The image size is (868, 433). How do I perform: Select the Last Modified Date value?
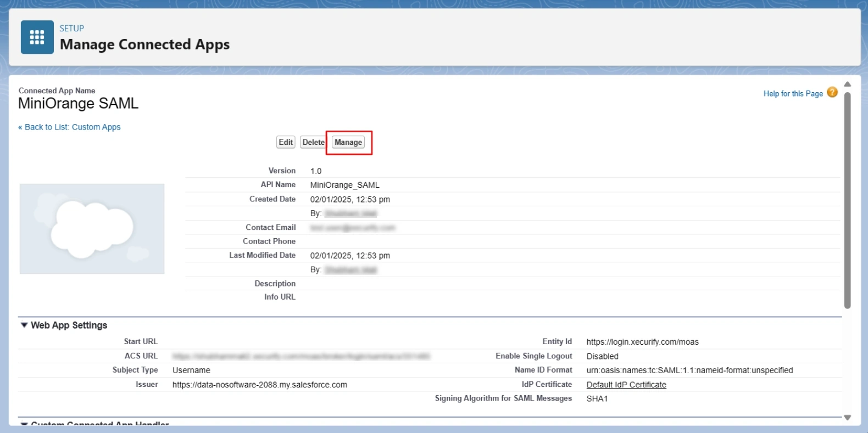tap(350, 256)
